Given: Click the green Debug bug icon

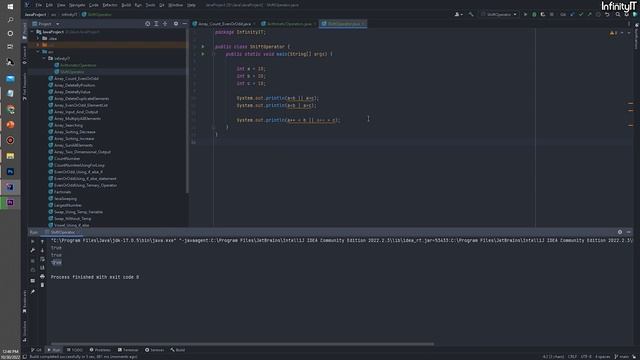Looking at the screenshot, I should click(534, 14).
